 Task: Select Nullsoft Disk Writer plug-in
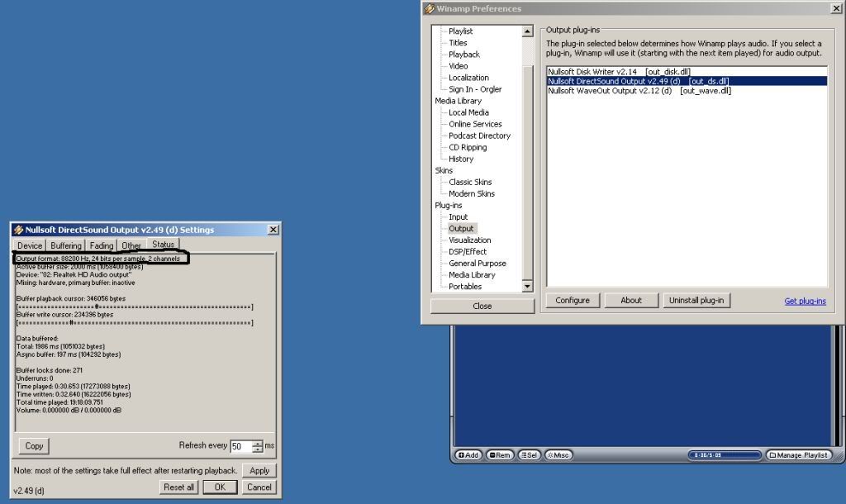point(619,72)
